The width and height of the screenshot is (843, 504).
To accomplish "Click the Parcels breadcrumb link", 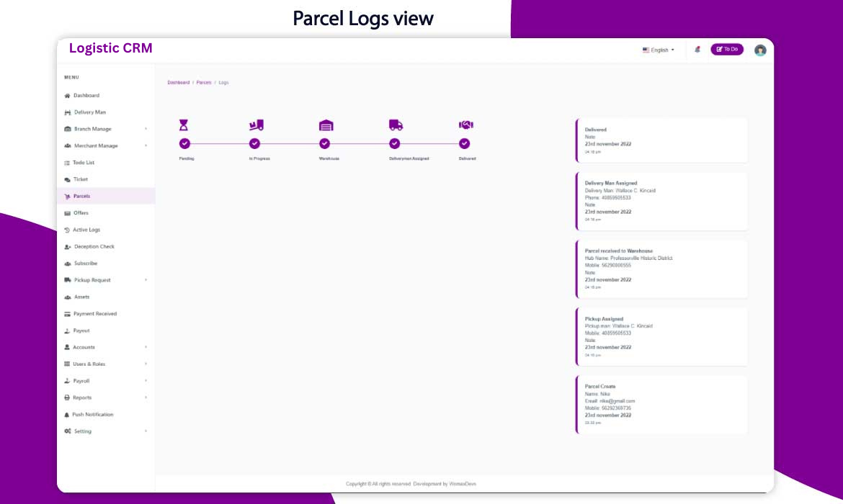I will pyautogui.click(x=204, y=83).
